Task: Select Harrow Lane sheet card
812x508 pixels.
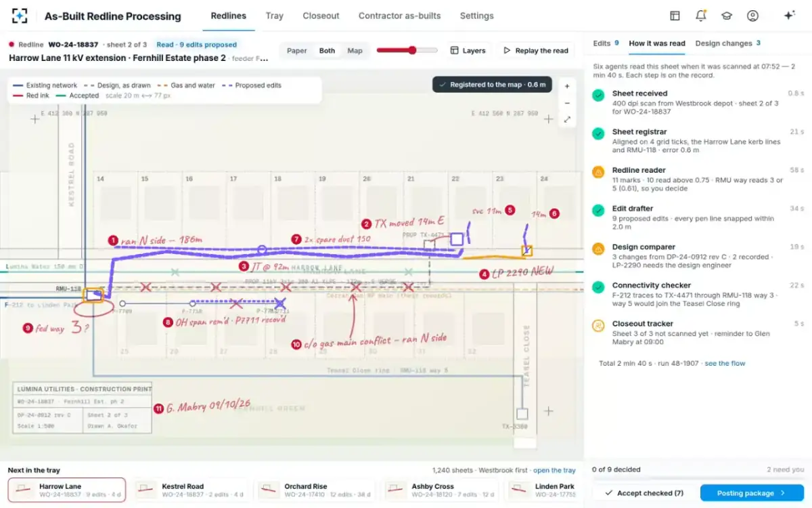Action: pyautogui.click(x=68, y=490)
